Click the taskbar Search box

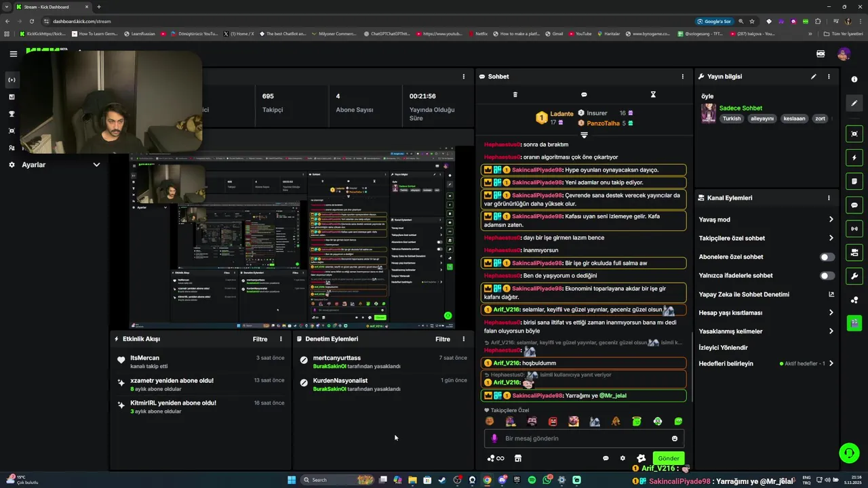338,480
